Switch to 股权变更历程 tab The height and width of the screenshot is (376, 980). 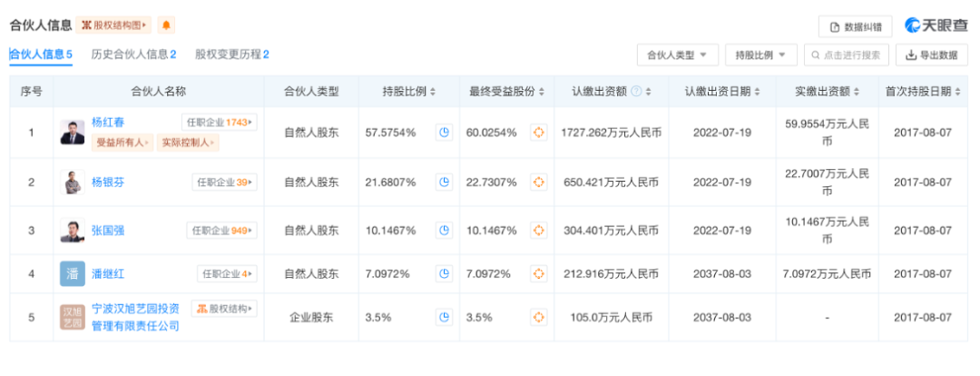[231, 54]
